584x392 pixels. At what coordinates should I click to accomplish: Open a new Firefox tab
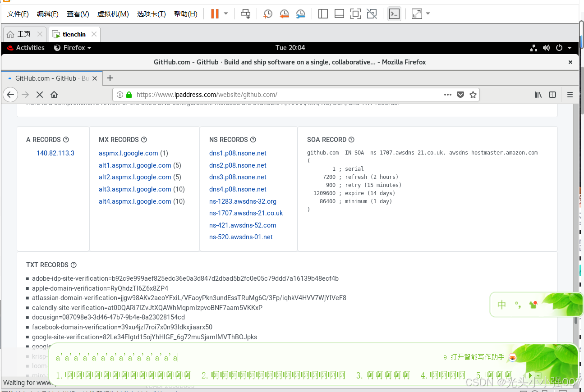coord(110,78)
